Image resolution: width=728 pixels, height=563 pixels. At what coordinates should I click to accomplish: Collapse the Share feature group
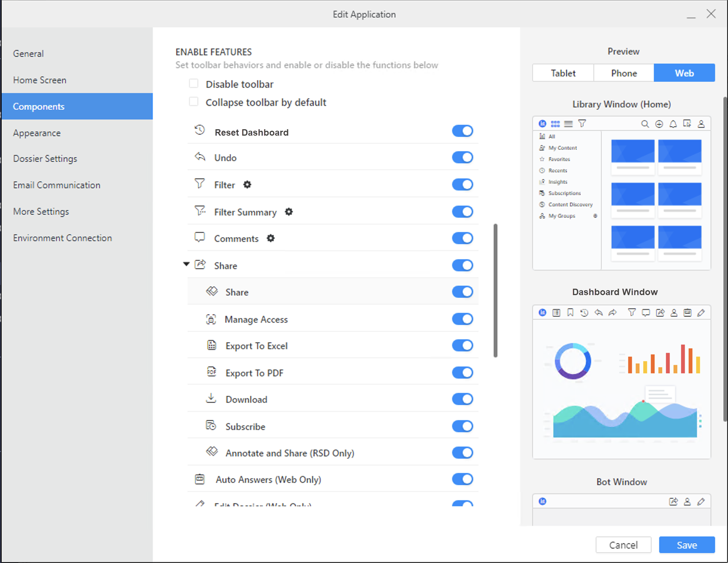(x=186, y=264)
